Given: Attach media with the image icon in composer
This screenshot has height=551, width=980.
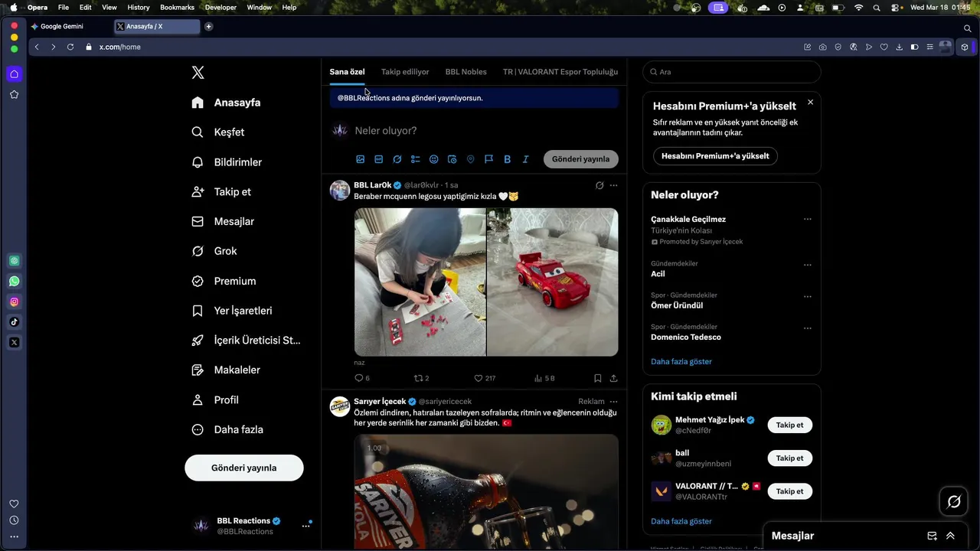Looking at the screenshot, I should coord(361,159).
